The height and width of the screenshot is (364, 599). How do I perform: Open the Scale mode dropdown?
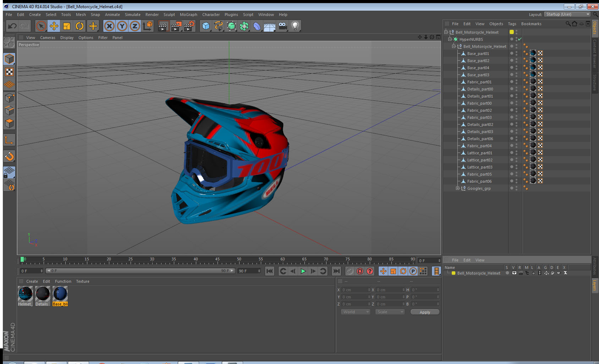[390, 312]
